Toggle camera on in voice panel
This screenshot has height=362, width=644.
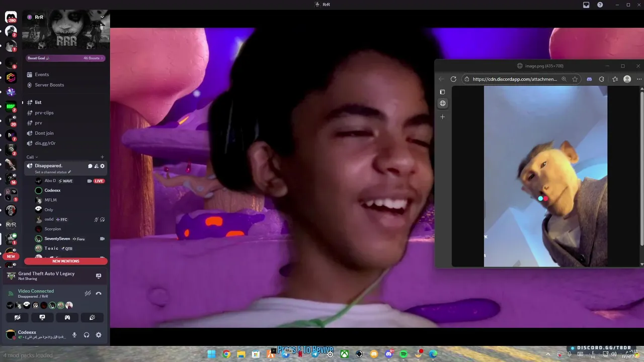(17, 318)
